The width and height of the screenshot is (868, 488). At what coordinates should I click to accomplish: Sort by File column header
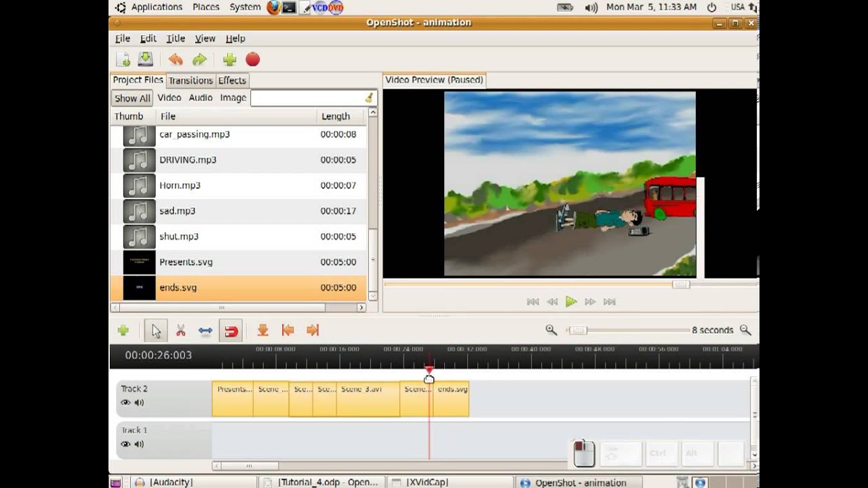[237, 117]
